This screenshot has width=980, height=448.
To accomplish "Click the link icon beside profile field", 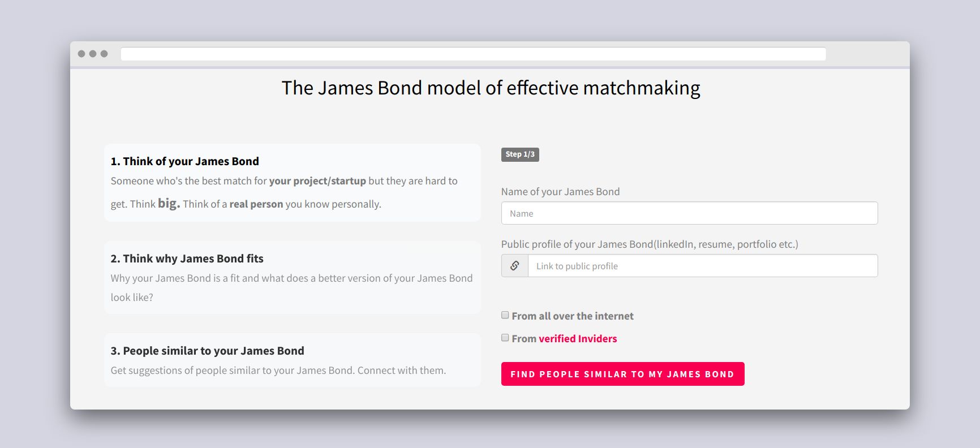I will [514, 266].
